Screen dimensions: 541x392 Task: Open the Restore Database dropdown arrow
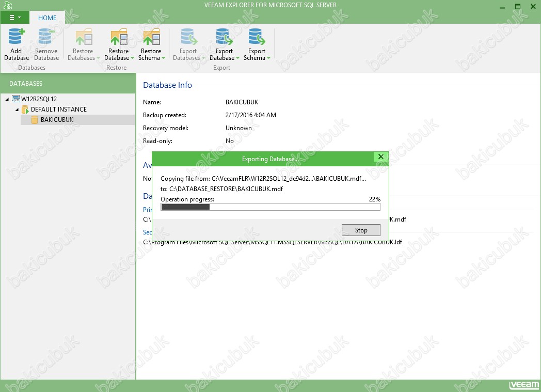point(132,58)
